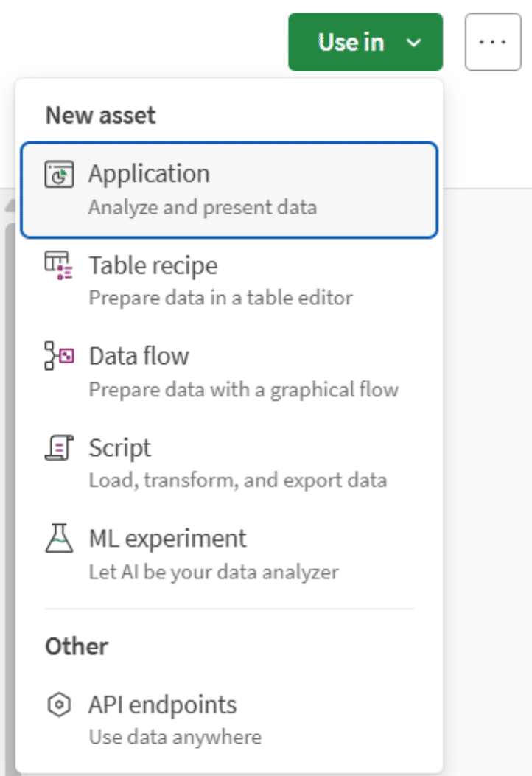
Task: Collapse the Use in dropdown chevron
Action: [x=414, y=43]
